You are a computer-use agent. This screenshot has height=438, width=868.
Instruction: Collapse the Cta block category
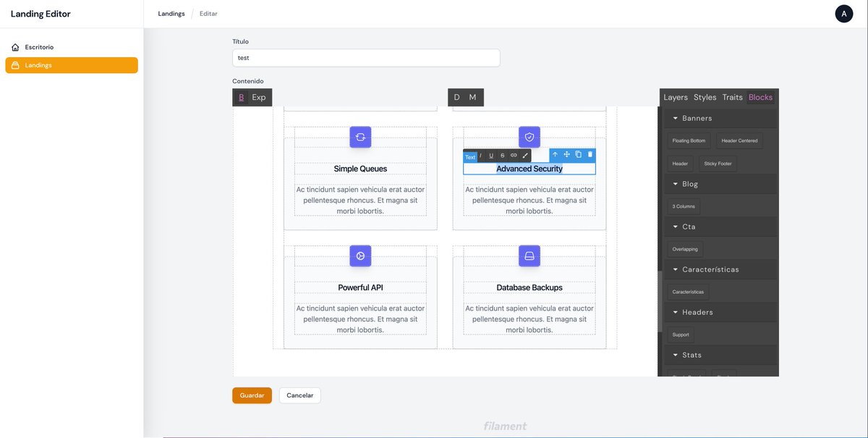point(720,227)
